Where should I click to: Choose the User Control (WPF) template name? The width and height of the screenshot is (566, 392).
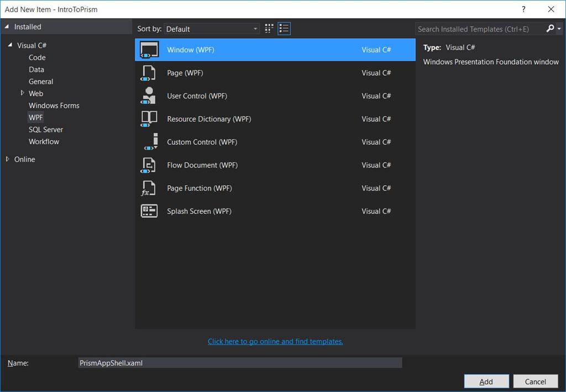tap(197, 96)
